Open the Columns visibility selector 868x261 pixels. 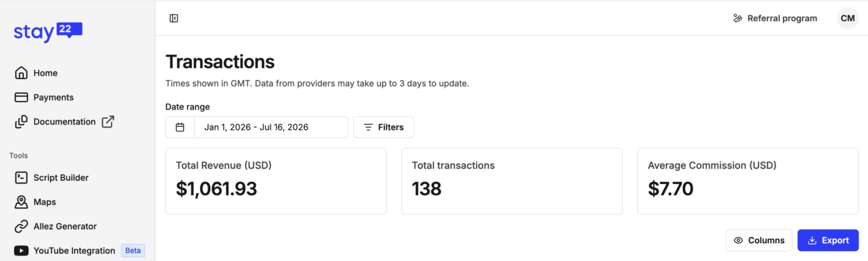759,240
